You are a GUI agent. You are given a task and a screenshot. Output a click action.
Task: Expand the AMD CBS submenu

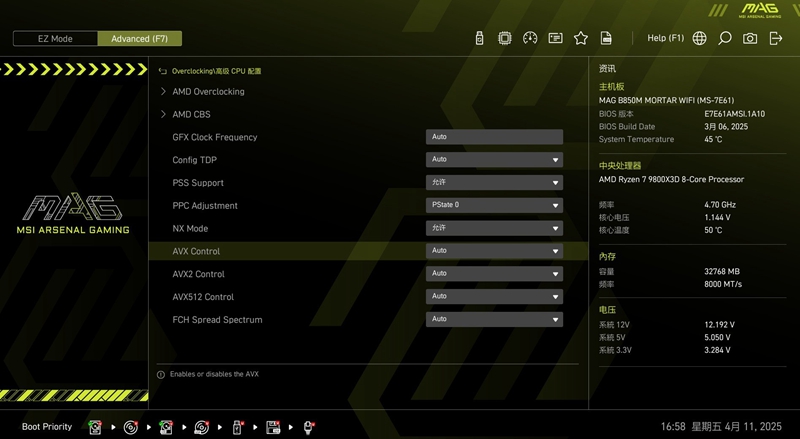click(190, 115)
